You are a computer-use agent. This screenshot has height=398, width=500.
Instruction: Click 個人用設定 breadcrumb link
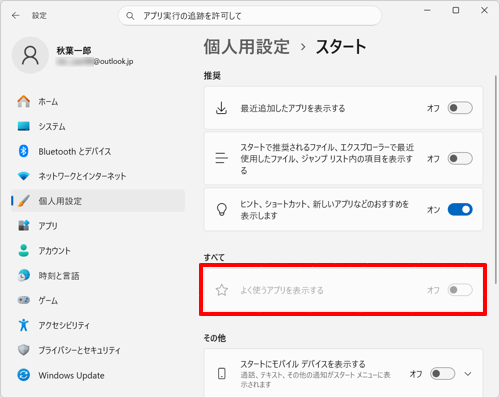[246, 46]
